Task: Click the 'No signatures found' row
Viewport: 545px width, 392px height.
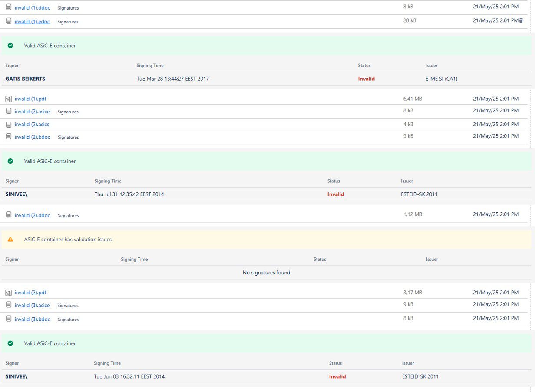Action: click(266, 273)
